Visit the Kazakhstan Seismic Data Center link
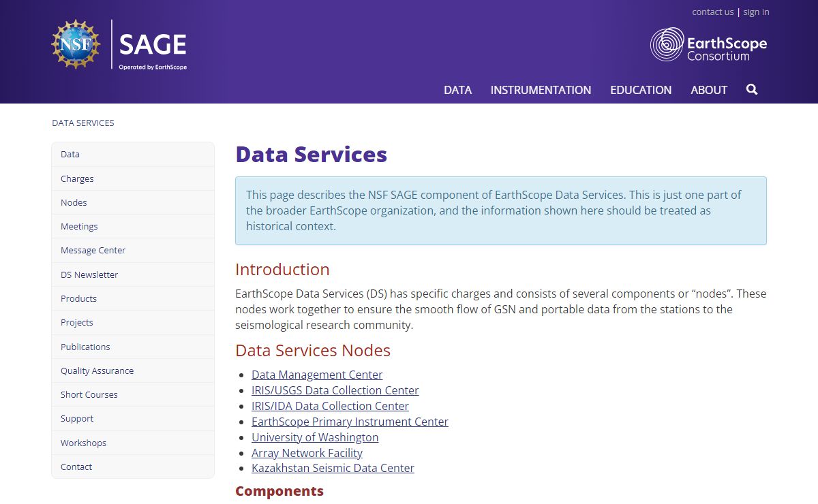Image resolution: width=818 pixels, height=504 pixels. 333,468
